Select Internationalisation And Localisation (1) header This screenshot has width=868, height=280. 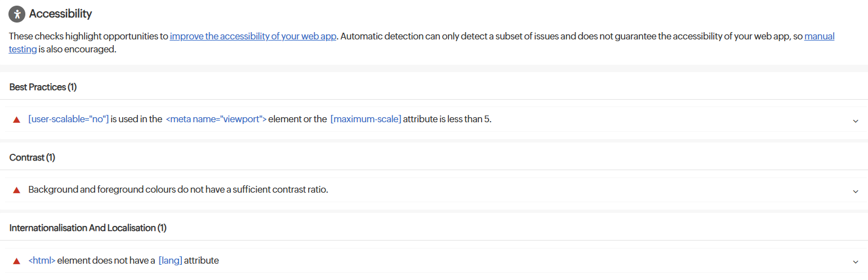click(x=88, y=228)
